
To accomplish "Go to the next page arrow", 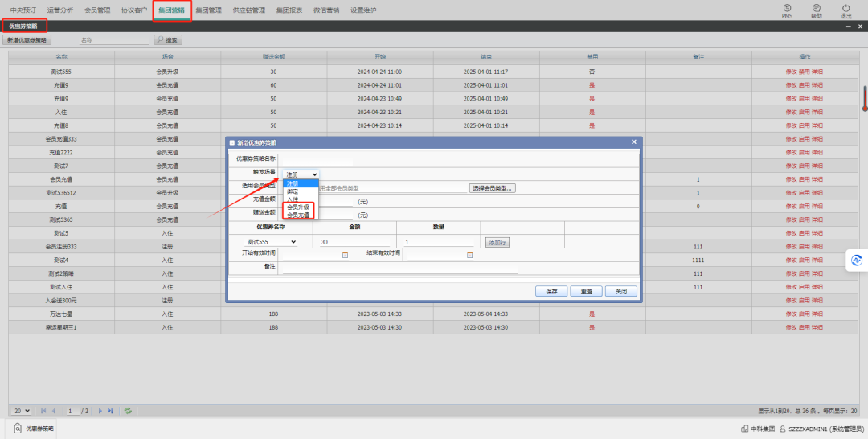I will (100, 411).
